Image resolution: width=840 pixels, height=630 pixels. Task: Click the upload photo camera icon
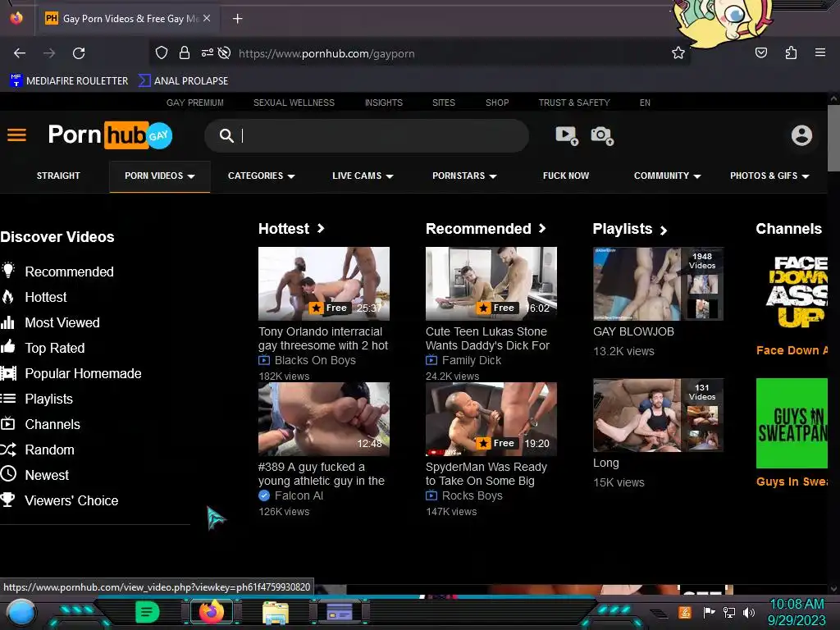(601, 135)
